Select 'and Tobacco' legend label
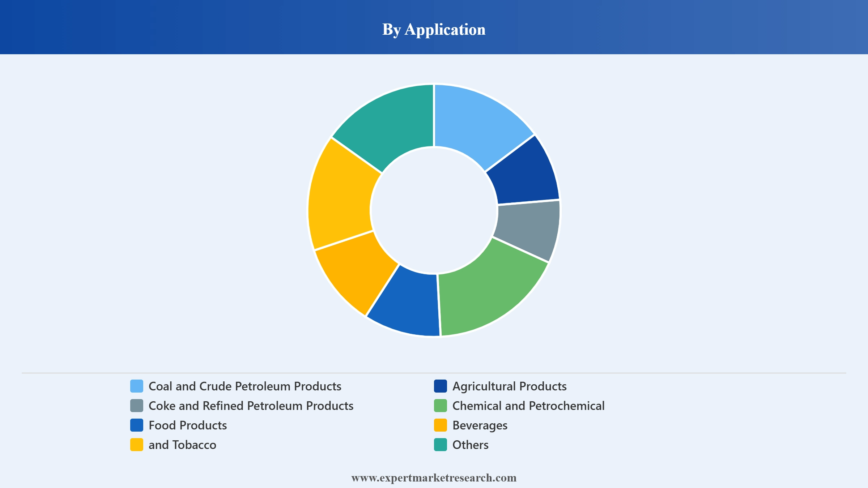This screenshot has width=868, height=488. click(x=182, y=445)
